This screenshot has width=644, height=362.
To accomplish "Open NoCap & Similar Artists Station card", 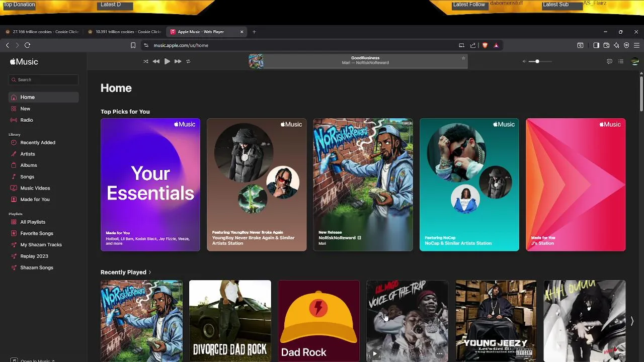I will (469, 185).
